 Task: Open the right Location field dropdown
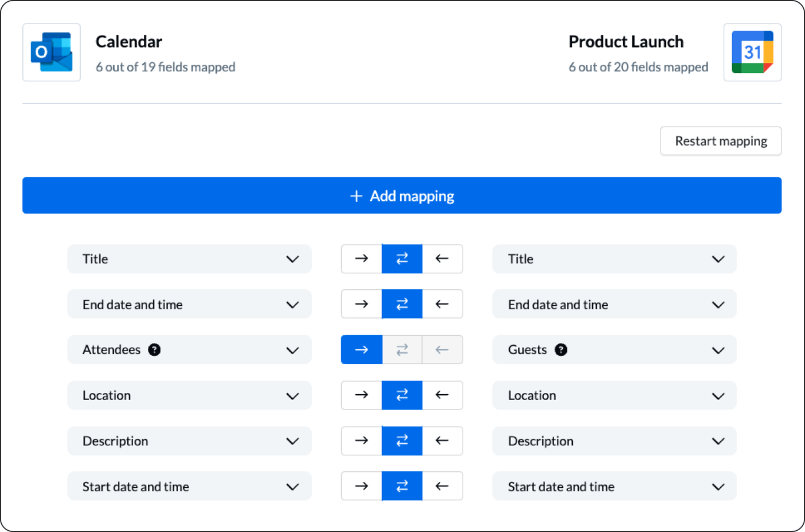click(x=614, y=395)
